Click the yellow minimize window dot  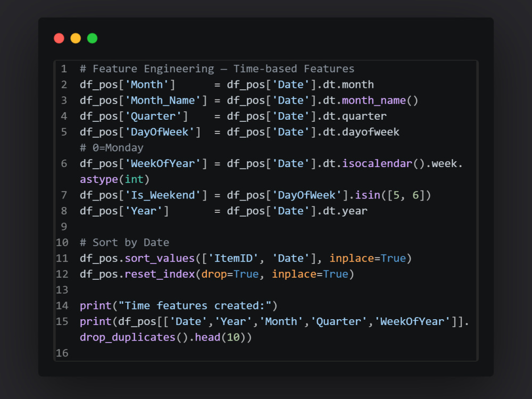coord(76,38)
